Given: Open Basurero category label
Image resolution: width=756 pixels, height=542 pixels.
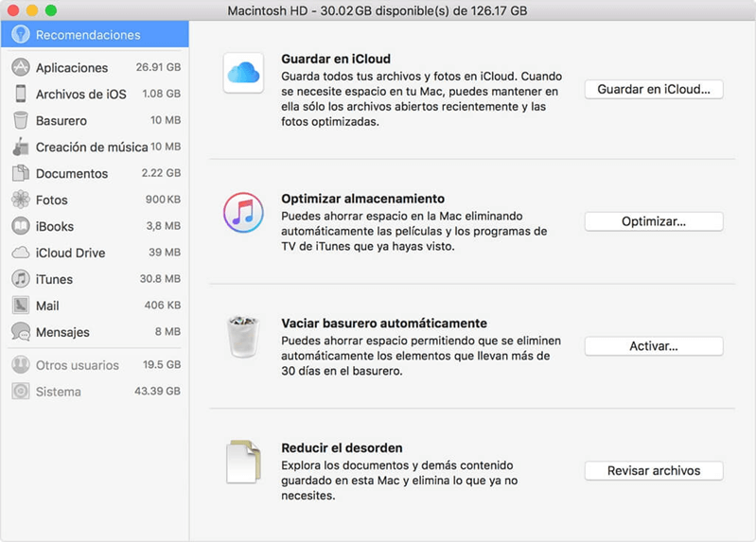Looking at the screenshot, I should pyautogui.click(x=62, y=120).
